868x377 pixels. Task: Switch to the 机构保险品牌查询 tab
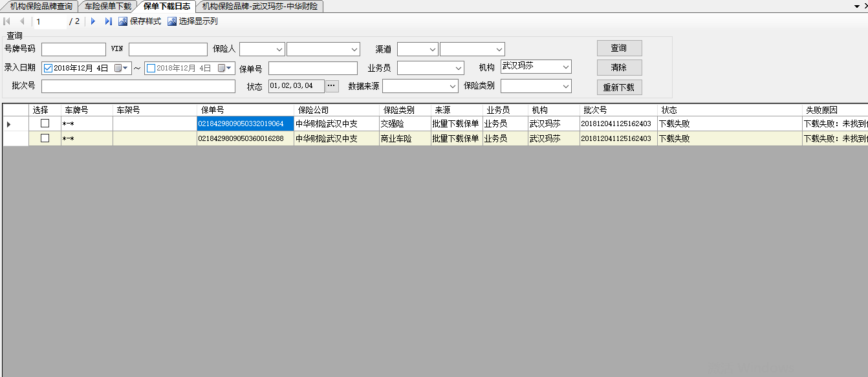click(x=41, y=6)
